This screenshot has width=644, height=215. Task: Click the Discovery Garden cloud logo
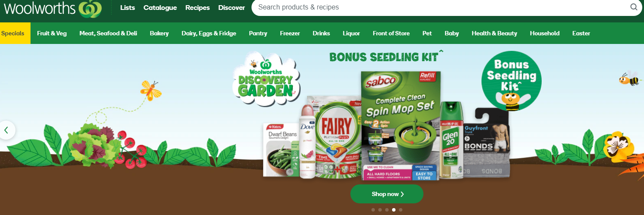tap(266, 79)
